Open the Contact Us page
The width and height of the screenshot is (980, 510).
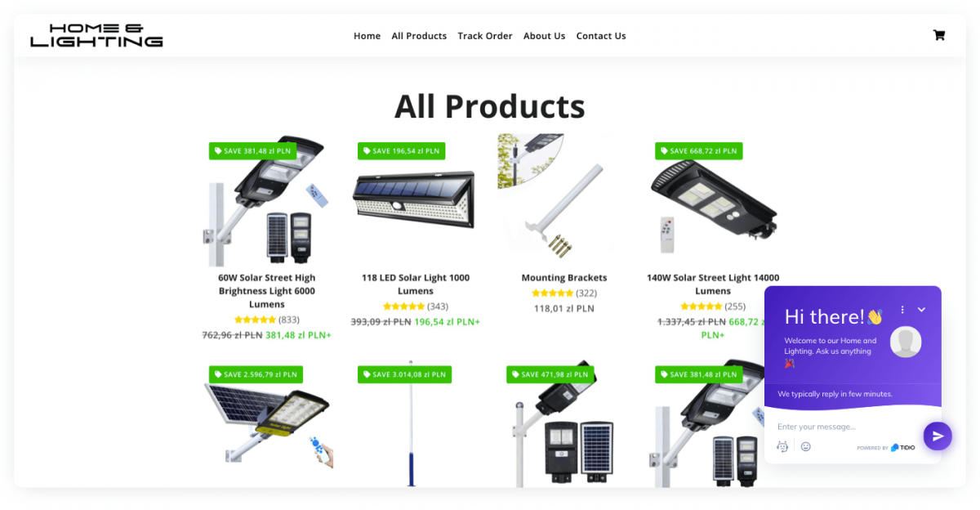point(601,36)
